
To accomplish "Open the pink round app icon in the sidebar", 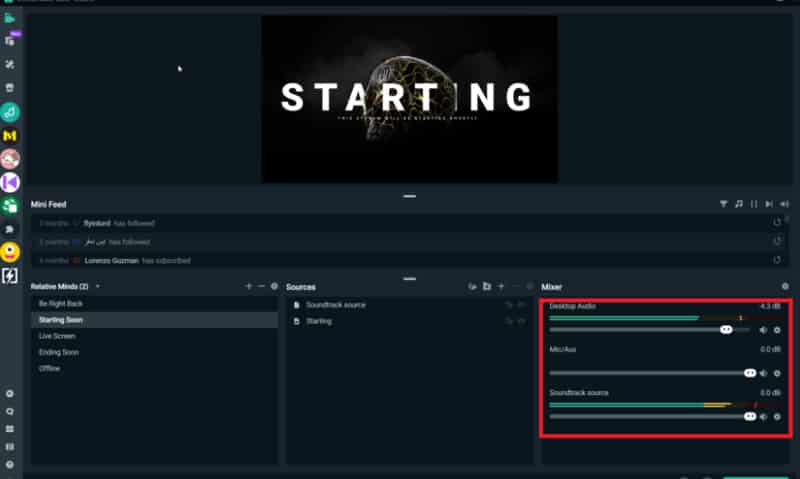I will click(x=10, y=159).
